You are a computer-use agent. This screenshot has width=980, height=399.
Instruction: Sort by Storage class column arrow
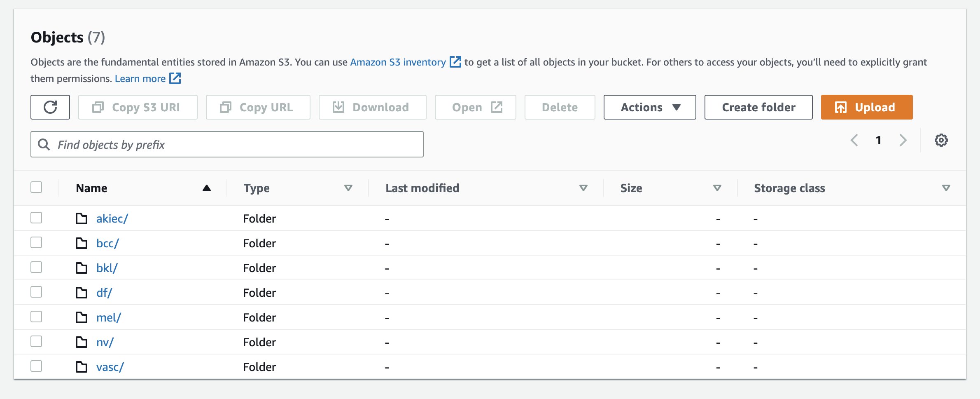point(946,188)
